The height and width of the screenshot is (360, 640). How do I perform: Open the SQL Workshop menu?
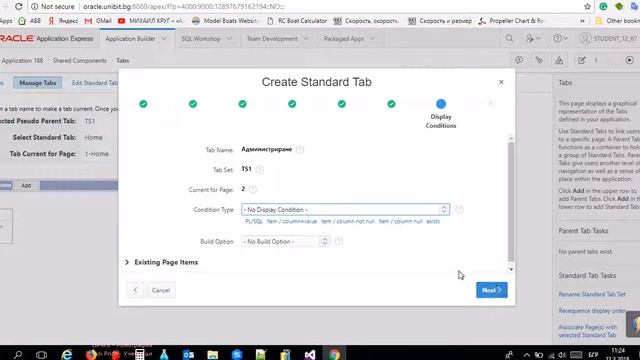(x=206, y=39)
